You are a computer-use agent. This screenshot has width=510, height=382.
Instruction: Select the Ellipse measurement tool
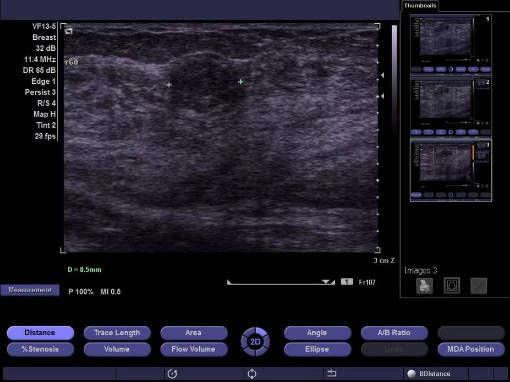[317, 349]
